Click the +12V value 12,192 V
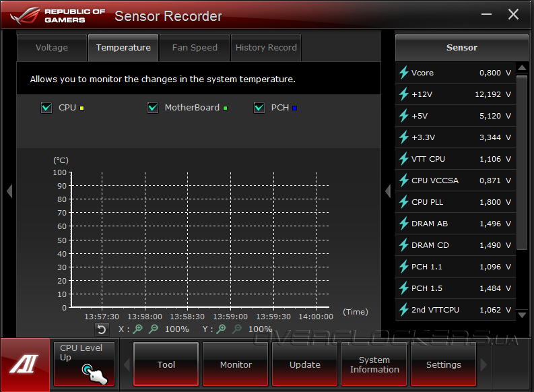Image resolution: width=534 pixels, height=392 pixels. pos(493,94)
